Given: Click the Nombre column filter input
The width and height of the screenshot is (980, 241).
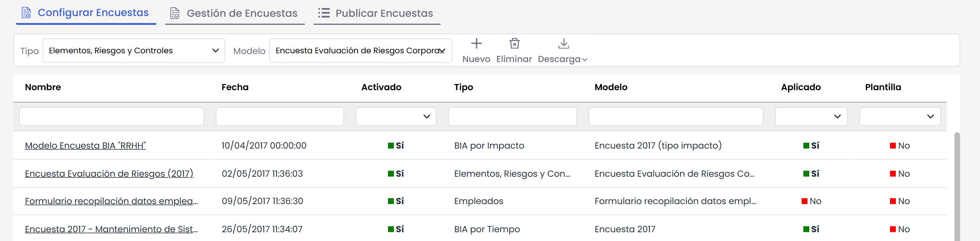Looking at the screenshot, I should [112, 116].
